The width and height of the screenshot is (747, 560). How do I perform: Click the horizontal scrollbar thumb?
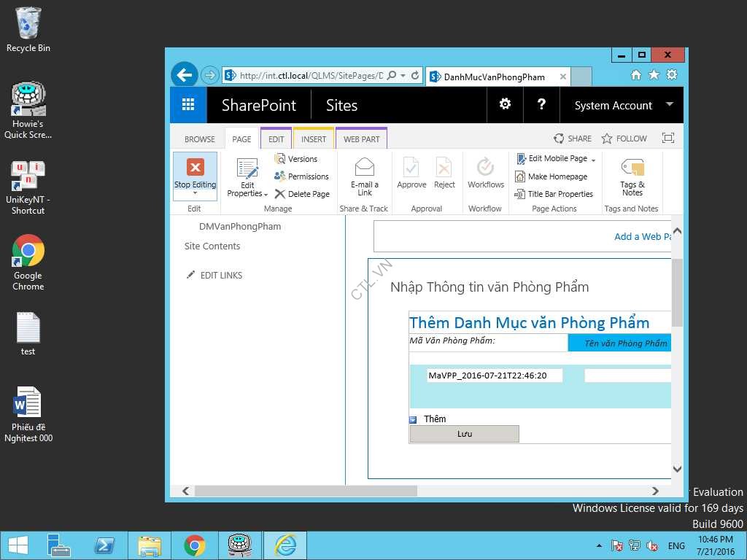306,491
